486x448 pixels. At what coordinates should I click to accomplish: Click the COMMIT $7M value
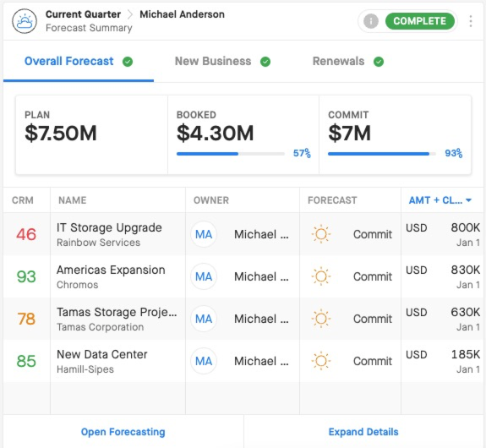(x=349, y=134)
